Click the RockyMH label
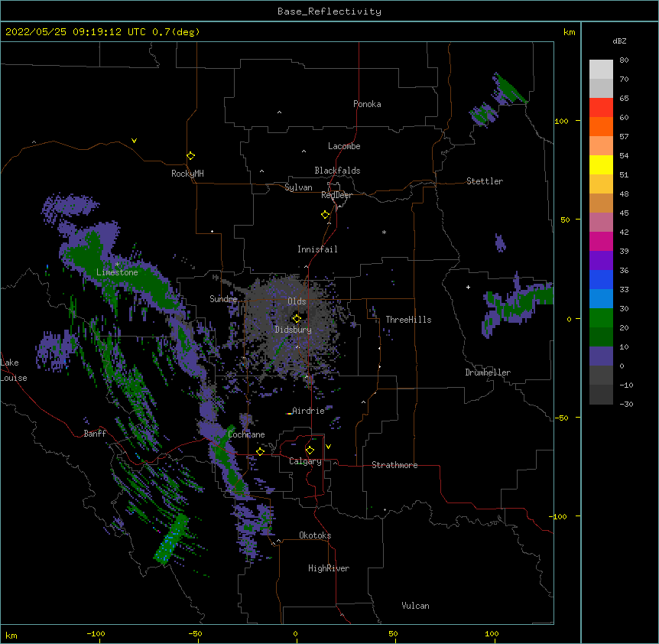 click(x=187, y=174)
